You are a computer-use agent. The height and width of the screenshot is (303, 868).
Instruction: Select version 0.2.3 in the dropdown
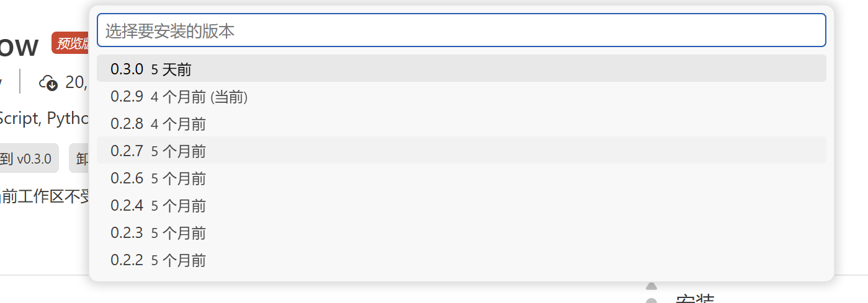click(x=461, y=232)
